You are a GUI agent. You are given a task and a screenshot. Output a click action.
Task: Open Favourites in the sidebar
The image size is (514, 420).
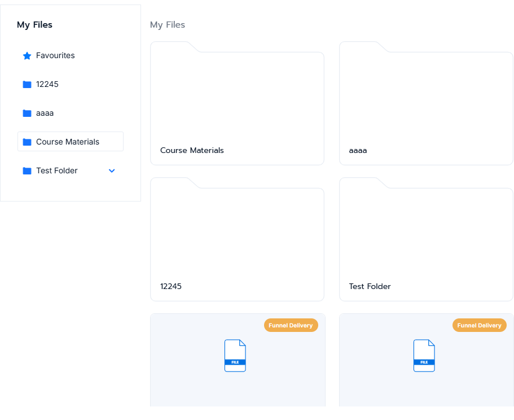[x=55, y=55]
